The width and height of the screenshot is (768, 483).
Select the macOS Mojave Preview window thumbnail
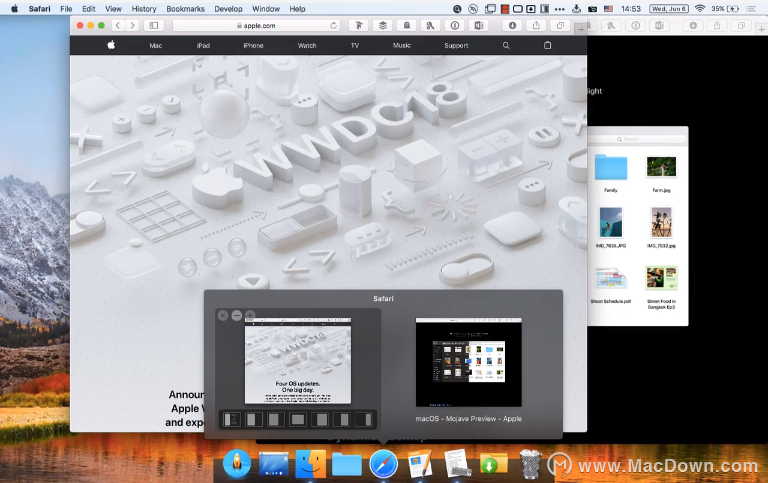469,362
